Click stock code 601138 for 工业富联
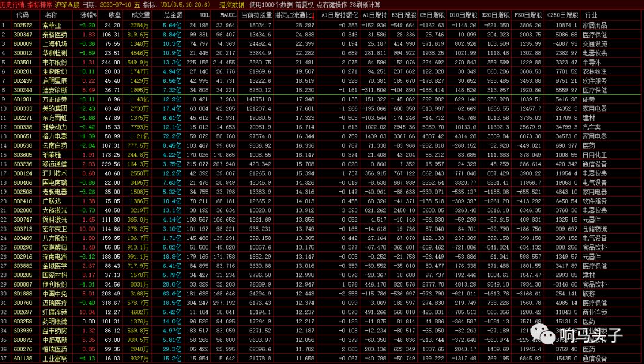This screenshot has height=364, width=644. 23,359
